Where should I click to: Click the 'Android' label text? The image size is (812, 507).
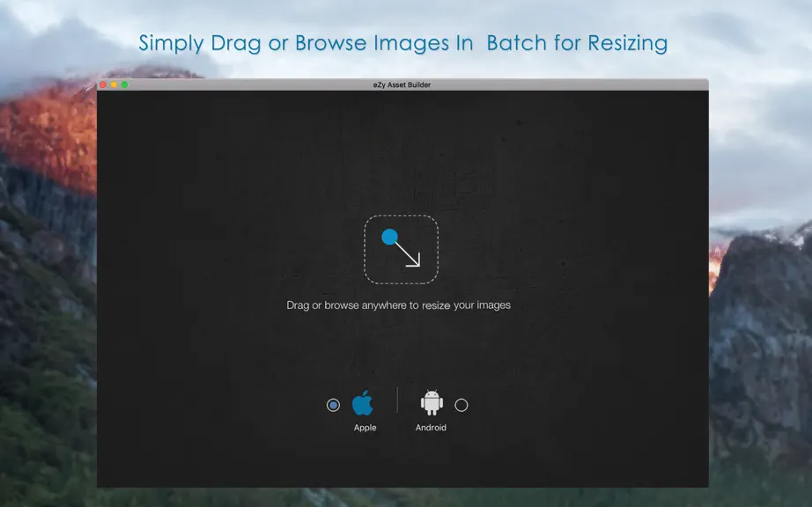(431, 427)
